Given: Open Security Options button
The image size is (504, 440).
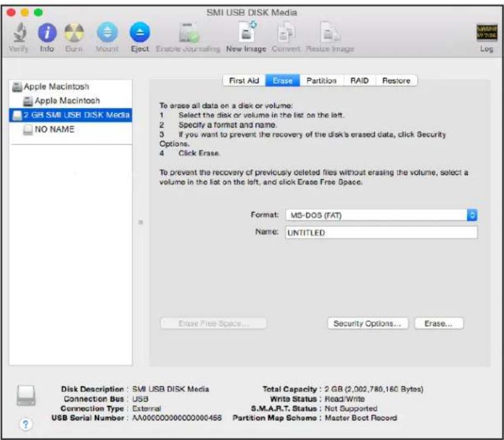Looking at the screenshot, I should pos(367,323).
